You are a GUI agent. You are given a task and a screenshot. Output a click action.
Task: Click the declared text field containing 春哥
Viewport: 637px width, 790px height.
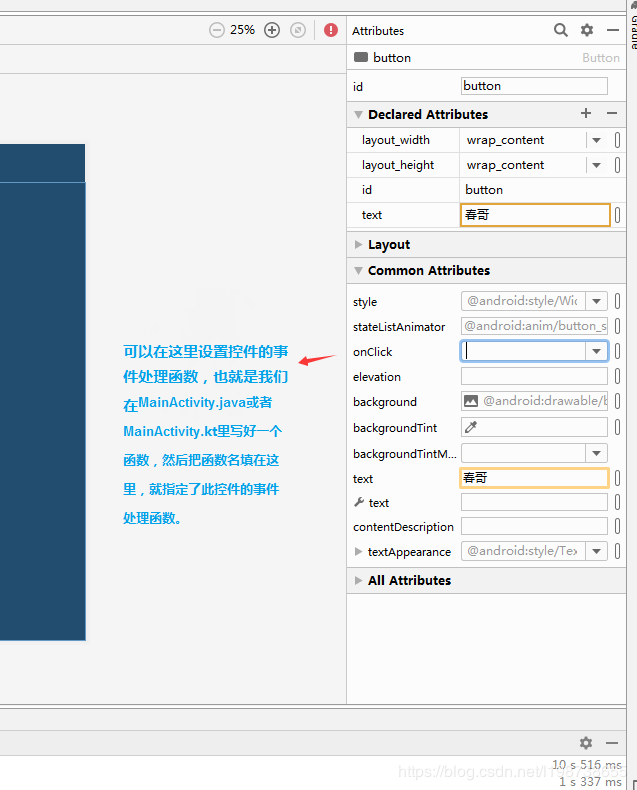535,215
